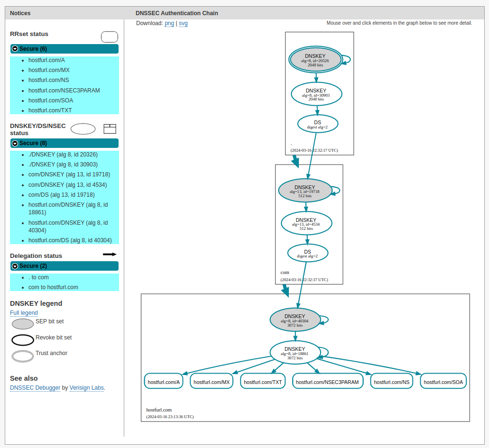
Task: Download the graph as png
Action: [x=169, y=23]
